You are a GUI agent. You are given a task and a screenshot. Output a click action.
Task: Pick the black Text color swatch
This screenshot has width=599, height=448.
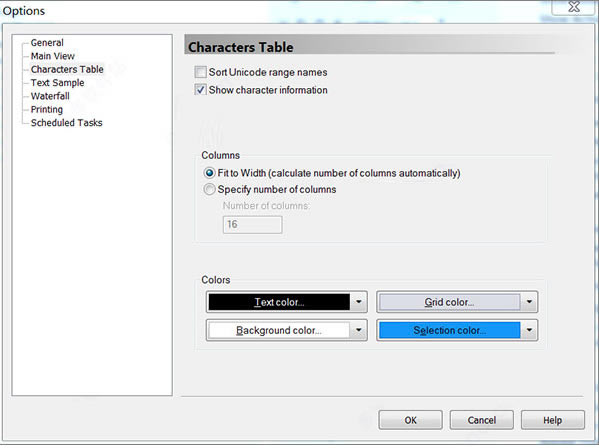279,302
